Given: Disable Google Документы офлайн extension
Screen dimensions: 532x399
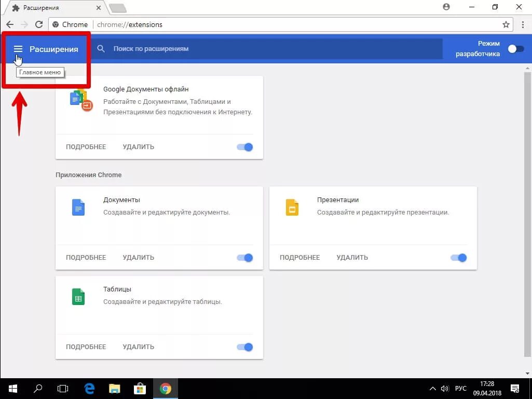Looking at the screenshot, I should click(244, 147).
